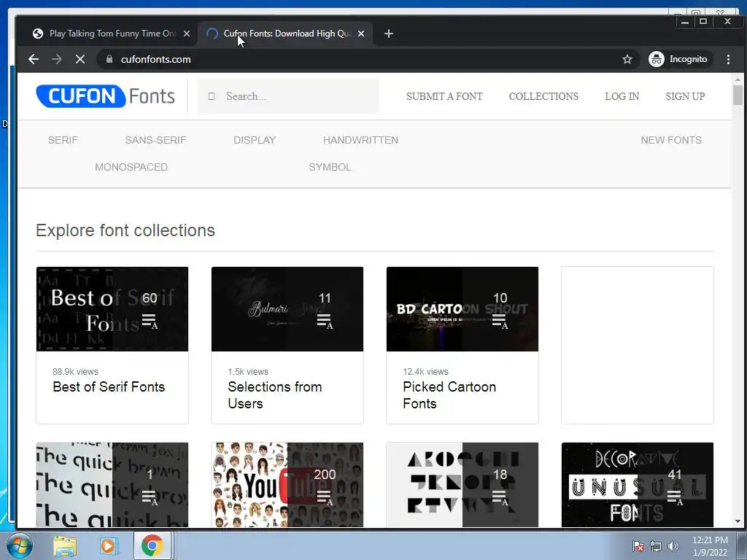Select the SYMBOL category
Image resolution: width=747 pixels, height=560 pixels.
tap(330, 167)
